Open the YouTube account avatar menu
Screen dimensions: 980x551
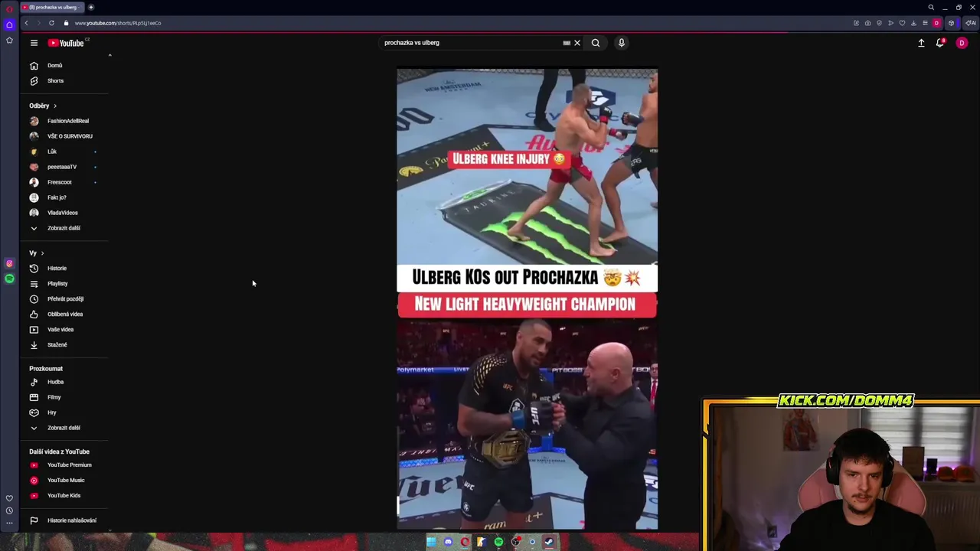coord(962,43)
